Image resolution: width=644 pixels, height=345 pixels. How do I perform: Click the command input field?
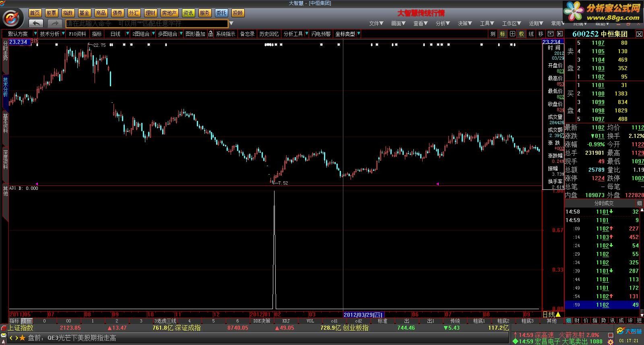coord(147,23)
